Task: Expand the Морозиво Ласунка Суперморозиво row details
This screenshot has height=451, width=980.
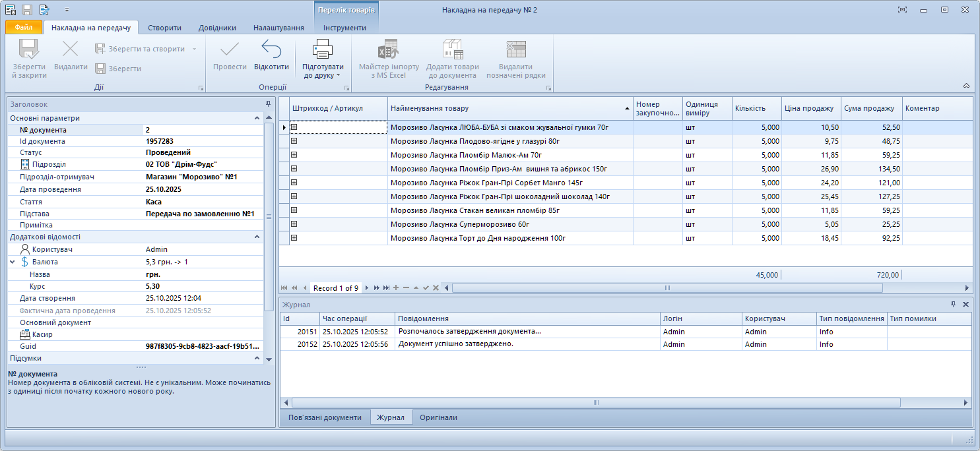Action: pos(294,224)
